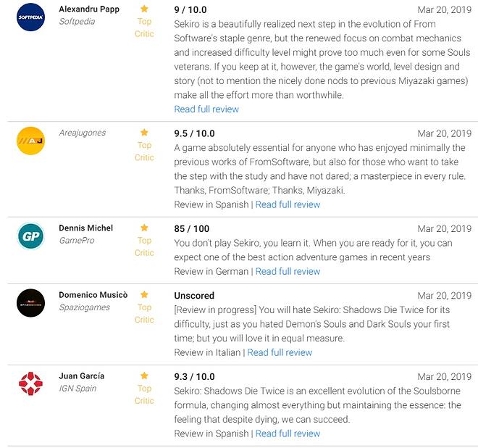Click the 85 / 100 GamePro score
The width and height of the screenshot is (478, 448).
[193, 229]
